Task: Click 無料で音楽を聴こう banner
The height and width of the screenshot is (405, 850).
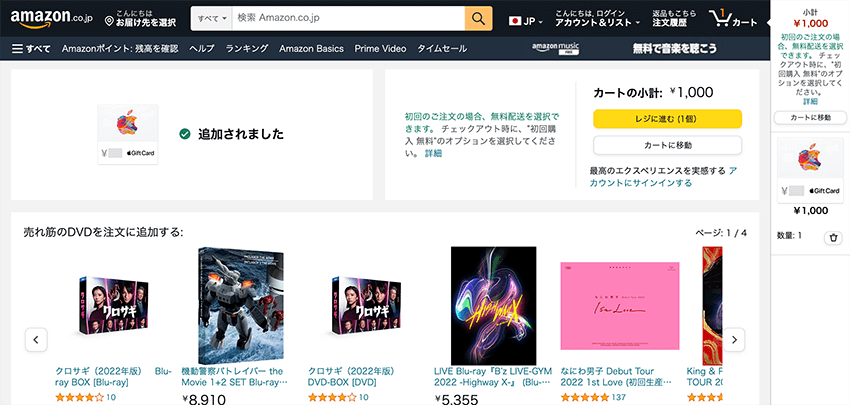Action: point(674,49)
